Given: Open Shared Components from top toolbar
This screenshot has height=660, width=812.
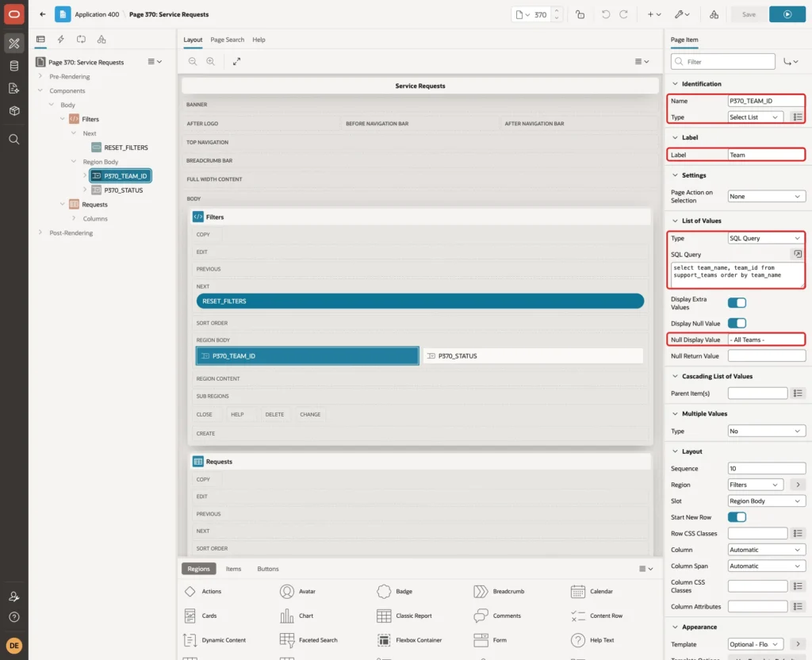Looking at the screenshot, I should click(714, 14).
